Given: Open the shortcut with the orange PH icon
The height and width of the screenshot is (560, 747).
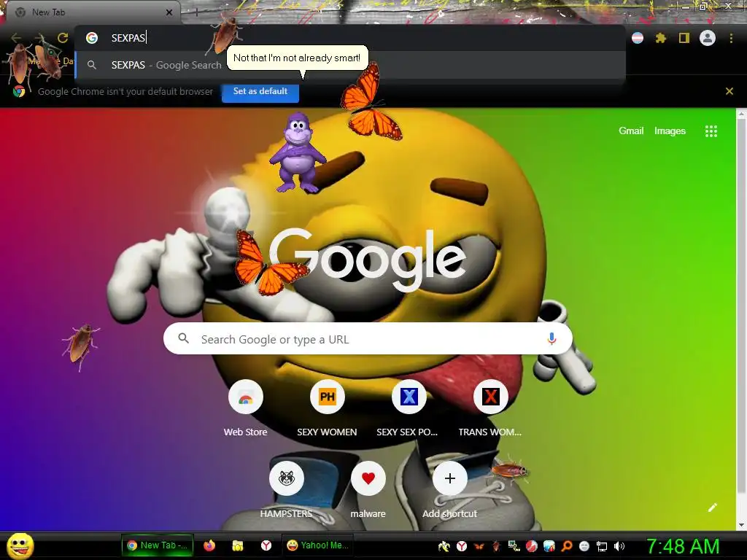Looking at the screenshot, I should click(x=327, y=408).
